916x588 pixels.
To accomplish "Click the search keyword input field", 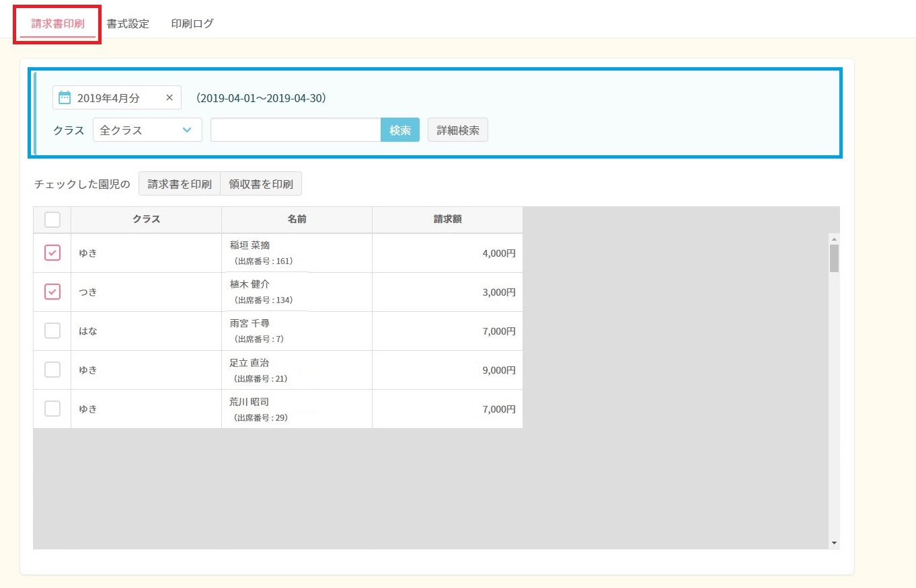I will (x=296, y=130).
